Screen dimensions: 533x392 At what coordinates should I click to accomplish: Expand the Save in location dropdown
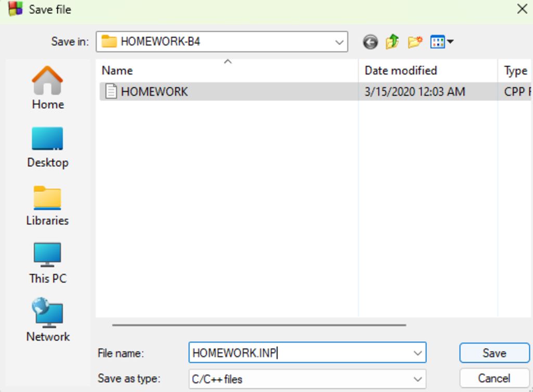[339, 42]
